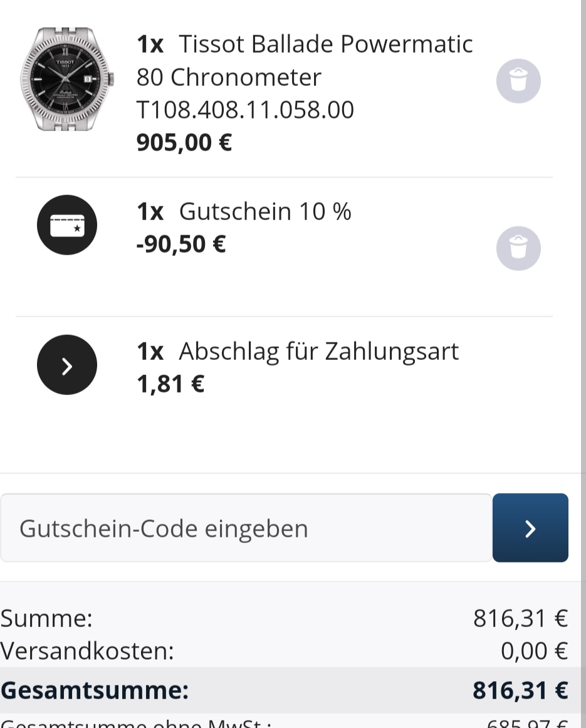The width and height of the screenshot is (586, 728).
Task: Remove the 10 % Gutschein with trash icon
Action: pyautogui.click(x=518, y=248)
